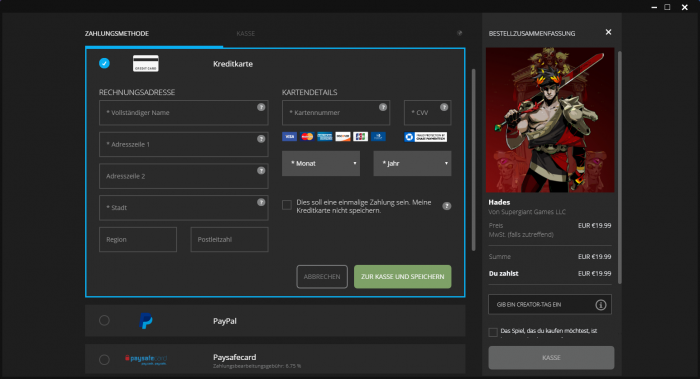Click the Mastercard logo
Image resolution: width=700 pixels, height=379 pixels.
307,137
